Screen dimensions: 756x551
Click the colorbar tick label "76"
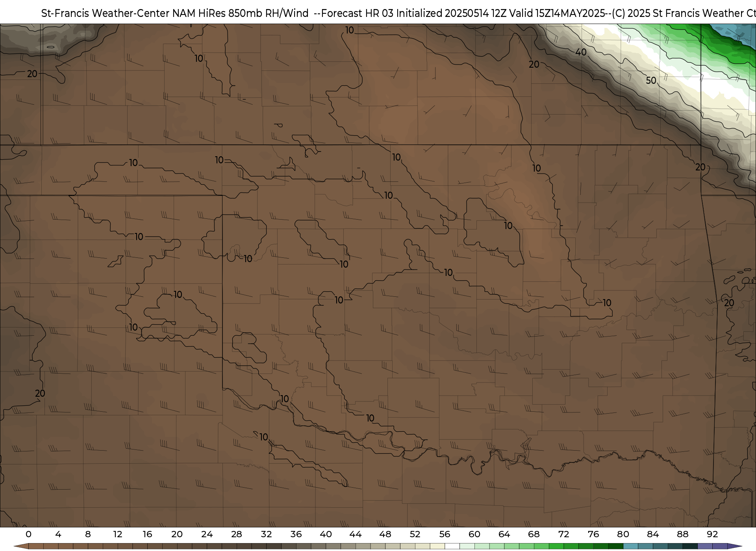coord(593,534)
